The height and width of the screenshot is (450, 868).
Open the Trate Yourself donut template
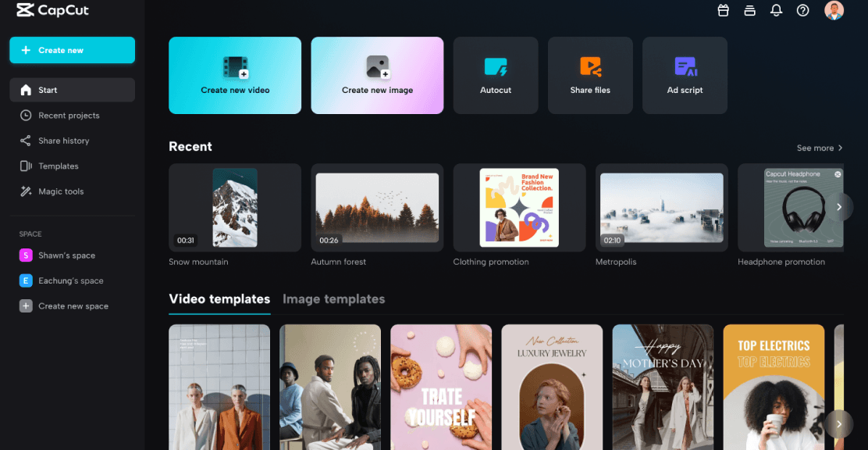(x=441, y=387)
